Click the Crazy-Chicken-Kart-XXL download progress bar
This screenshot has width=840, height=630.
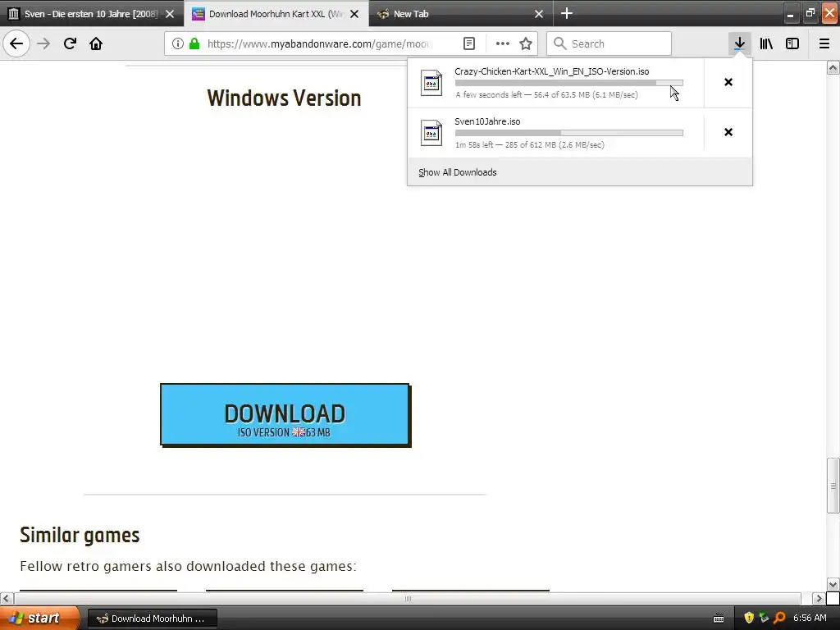tap(569, 83)
